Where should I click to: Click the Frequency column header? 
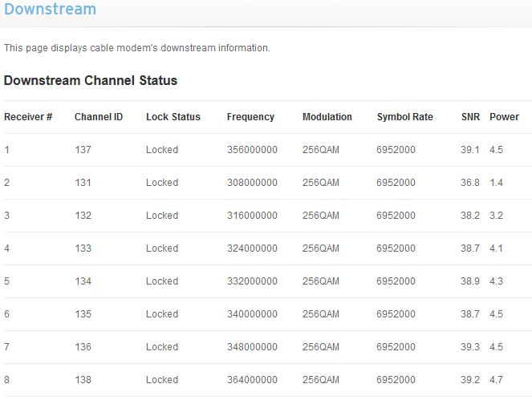250,117
